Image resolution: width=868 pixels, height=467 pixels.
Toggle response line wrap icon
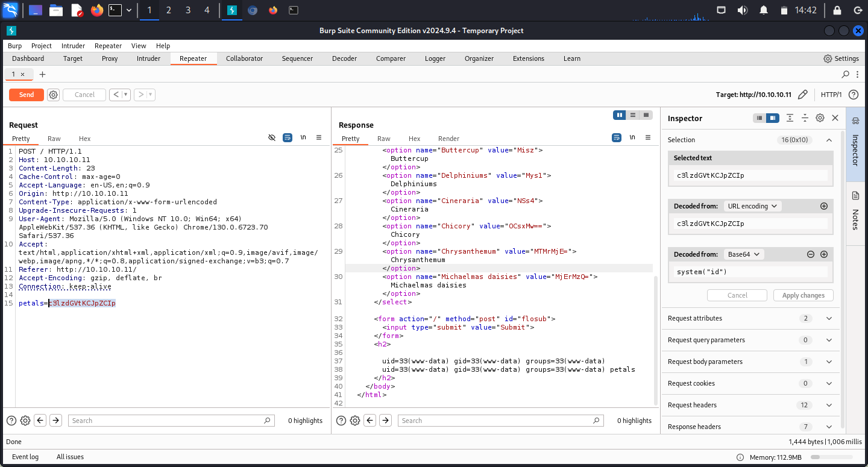click(617, 137)
